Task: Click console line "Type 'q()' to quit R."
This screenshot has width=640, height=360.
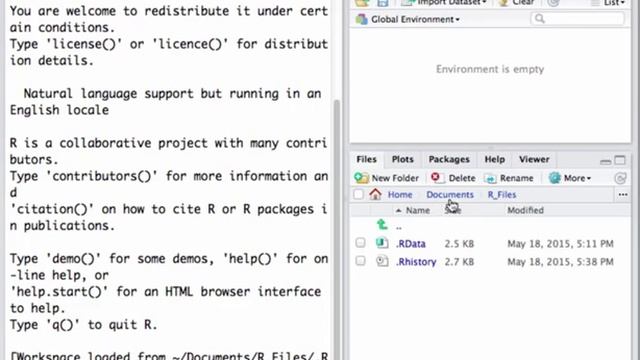Action: point(84,325)
